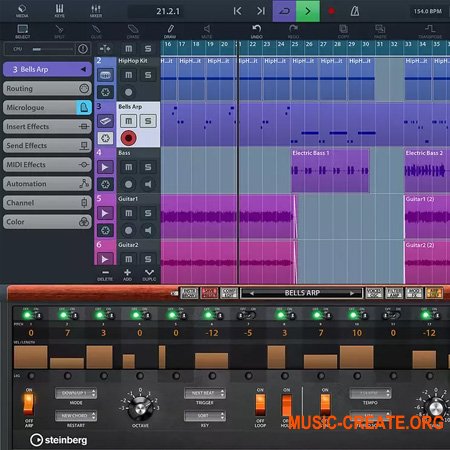Disarm recording on Bells Arp track
Screen dimensions: 450x450
(x=128, y=138)
